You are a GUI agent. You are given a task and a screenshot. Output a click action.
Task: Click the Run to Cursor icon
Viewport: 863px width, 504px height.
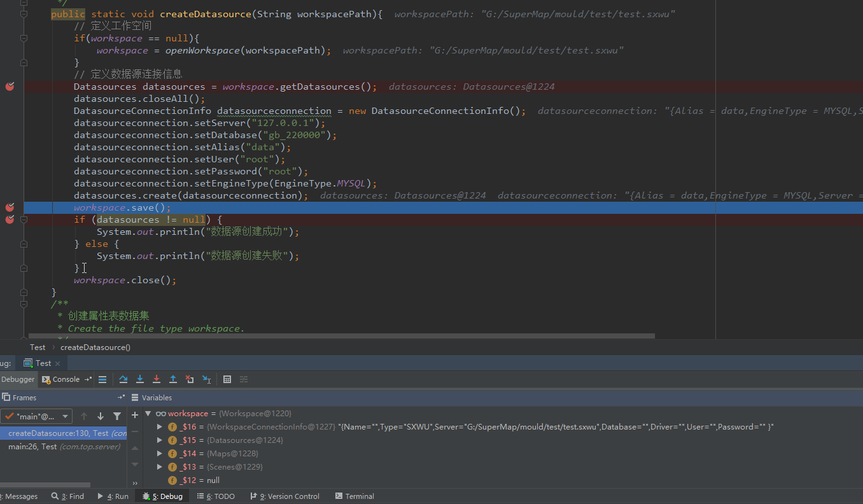coord(206,379)
